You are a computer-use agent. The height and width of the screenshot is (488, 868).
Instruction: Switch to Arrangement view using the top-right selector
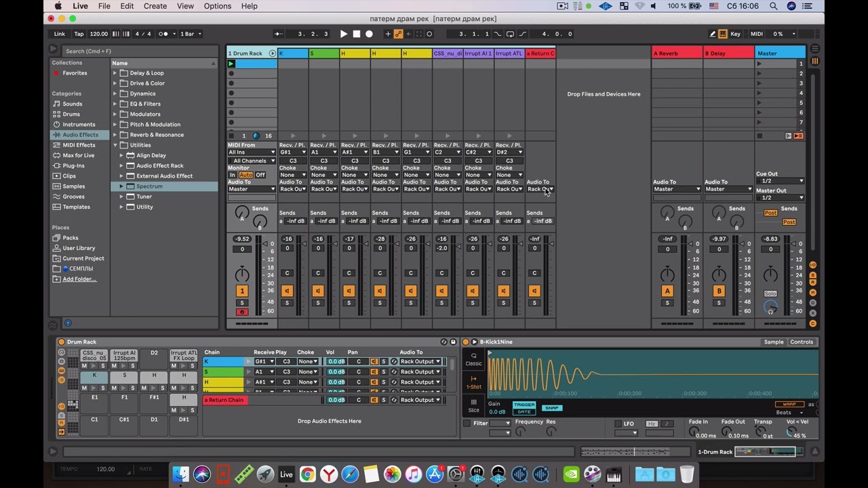(815, 49)
